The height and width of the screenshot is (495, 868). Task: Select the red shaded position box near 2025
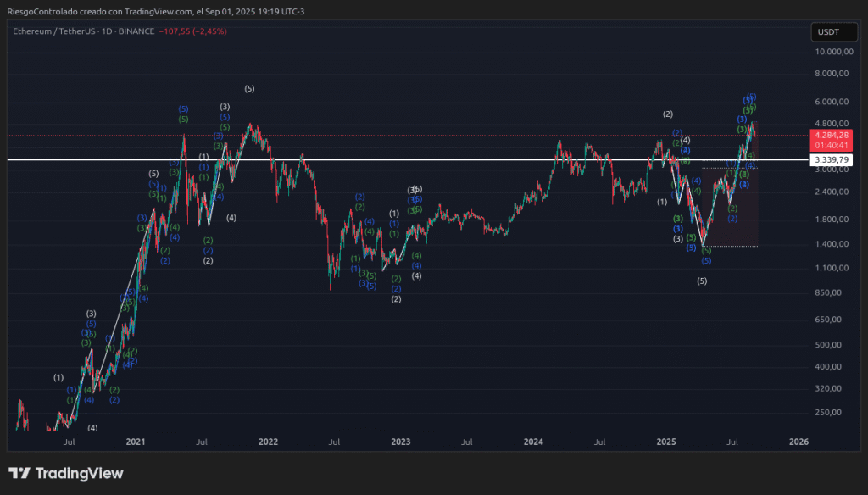pos(731,212)
